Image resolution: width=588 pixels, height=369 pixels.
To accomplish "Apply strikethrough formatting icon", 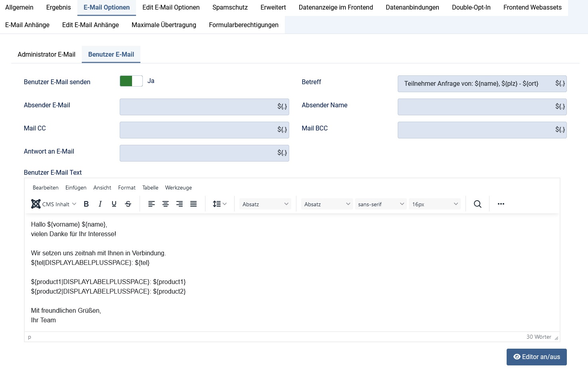I will coord(128,204).
